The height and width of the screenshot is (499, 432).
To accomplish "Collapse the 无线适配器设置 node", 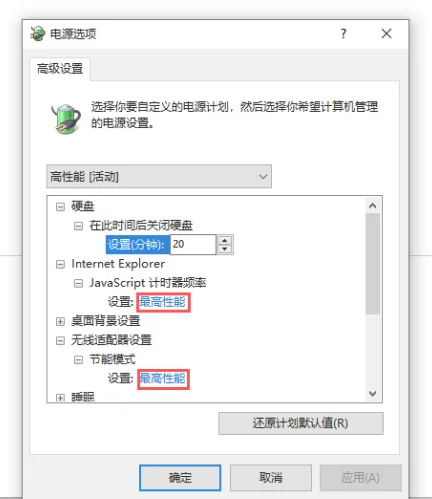I will click(x=60, y=341).
